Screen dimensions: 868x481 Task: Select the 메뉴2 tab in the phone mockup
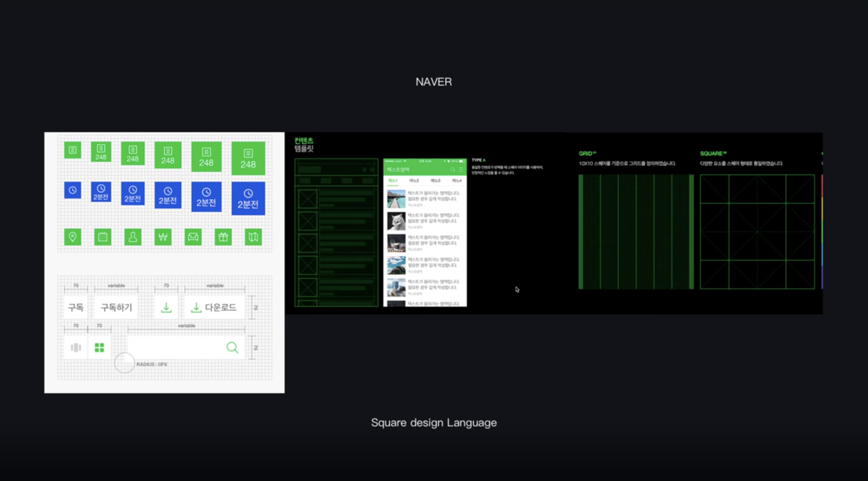[x=414, y=181]
